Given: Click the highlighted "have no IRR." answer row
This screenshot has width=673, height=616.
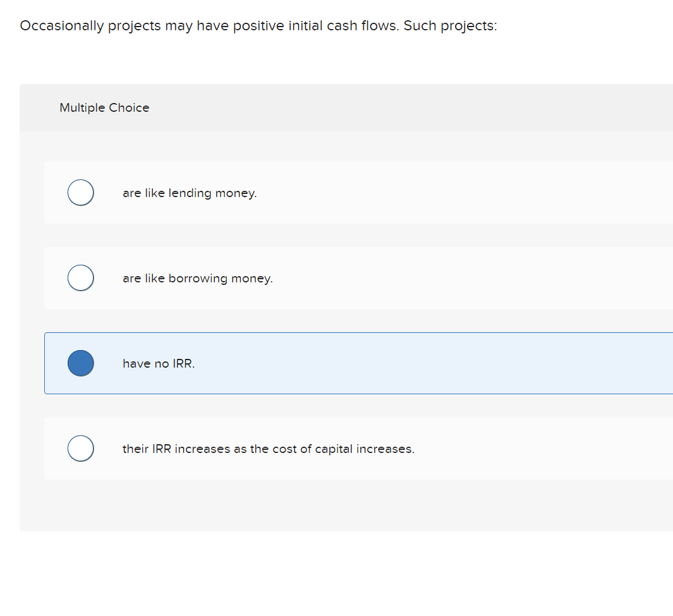Looking at the screenshot, I should [x=316, y=363].
